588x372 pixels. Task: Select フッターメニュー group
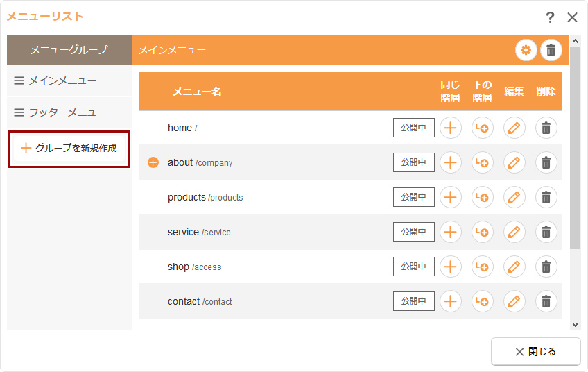tap(69, 112)
